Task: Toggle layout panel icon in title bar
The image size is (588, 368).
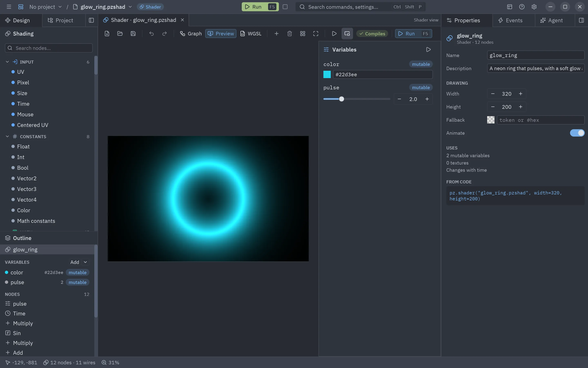Action: [x=510, y=7]
